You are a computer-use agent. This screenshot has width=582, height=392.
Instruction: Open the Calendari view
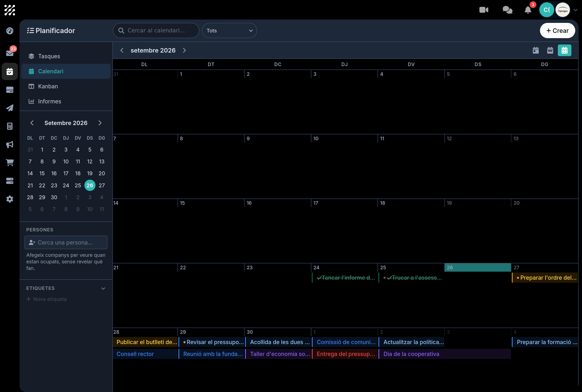click(66, 71)
